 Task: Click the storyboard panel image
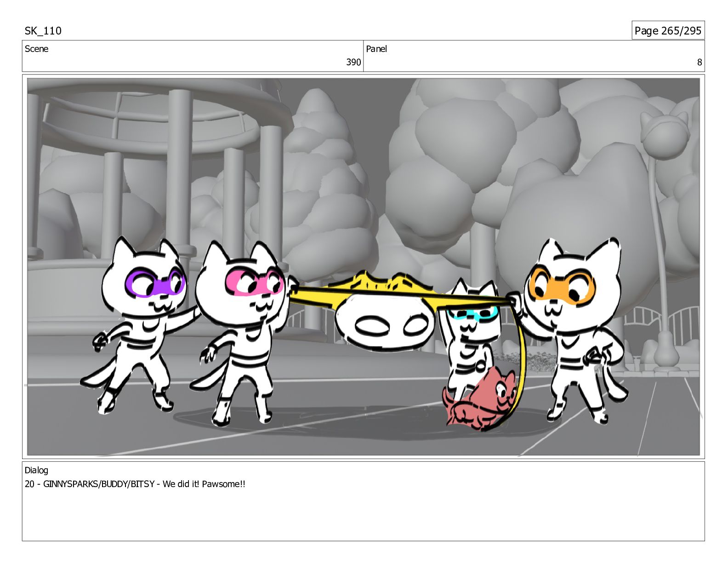(x=364, y=267)
